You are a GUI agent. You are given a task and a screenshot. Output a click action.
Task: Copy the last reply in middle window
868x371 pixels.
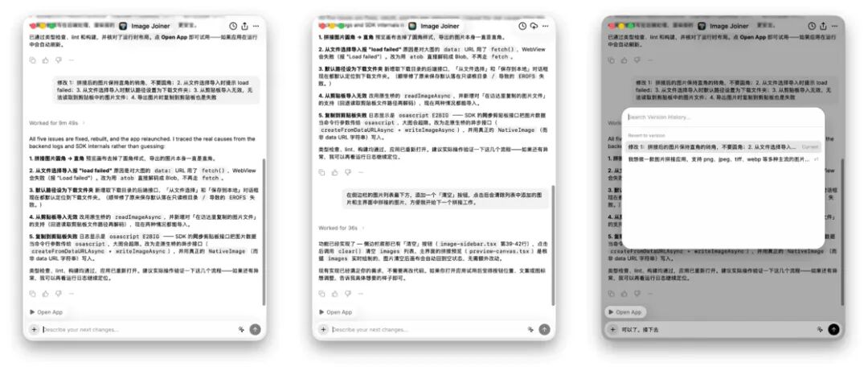tap(322, 294)
